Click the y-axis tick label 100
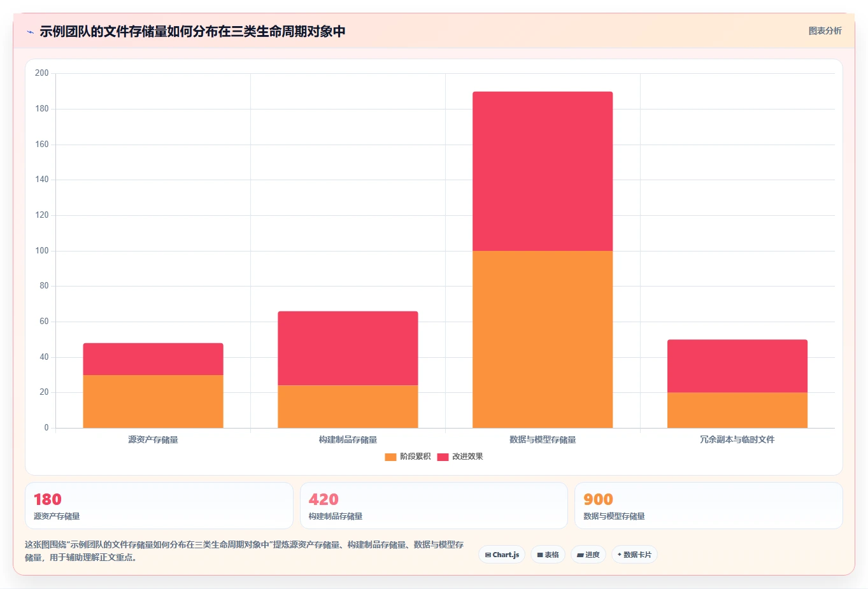This screenshot has width=868, height=589. [x=42, y=251]
